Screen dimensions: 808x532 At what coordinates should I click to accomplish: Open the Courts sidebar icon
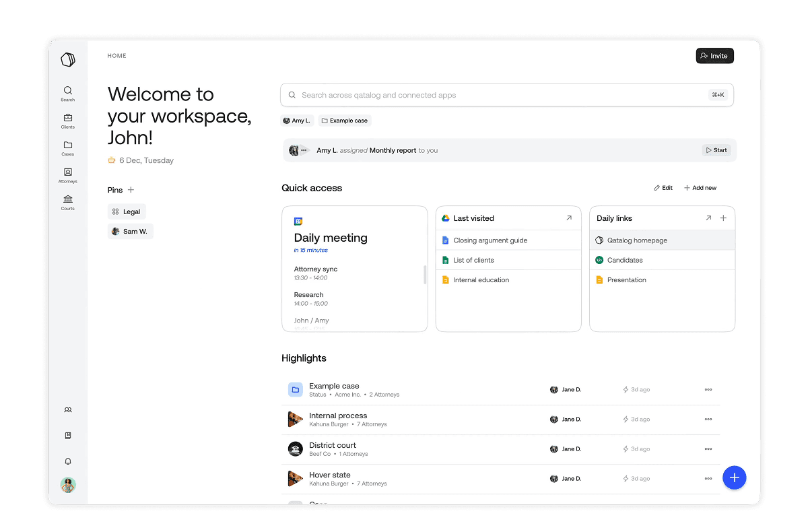click(68, 203)
